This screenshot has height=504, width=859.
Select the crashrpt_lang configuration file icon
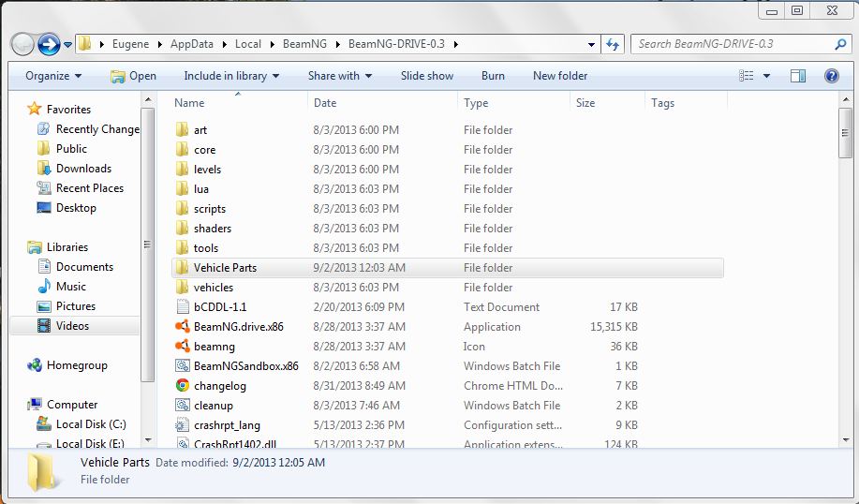183,425
